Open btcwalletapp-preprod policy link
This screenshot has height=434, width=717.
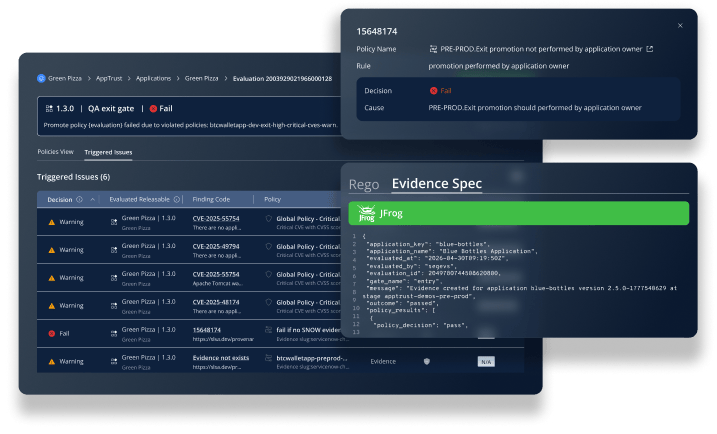point(312,358)
